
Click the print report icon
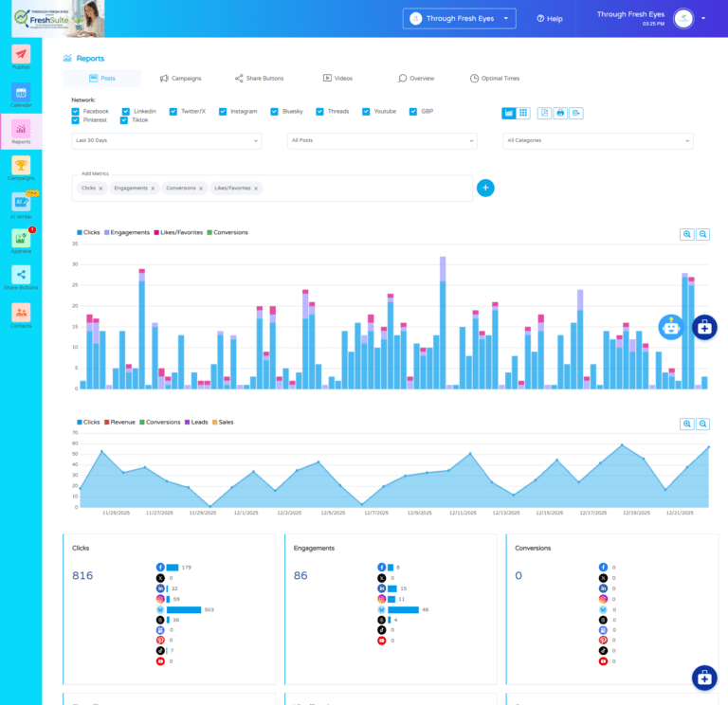pos(560,113)
